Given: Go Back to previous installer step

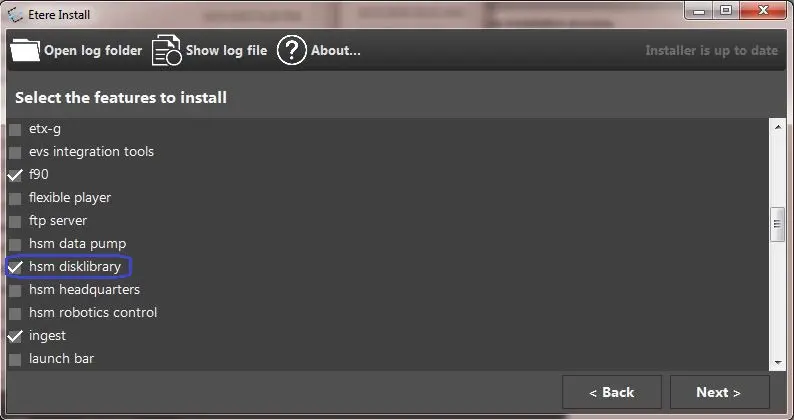Looking at the screenshot, I should pyautogui.click(x=612, y=392).
